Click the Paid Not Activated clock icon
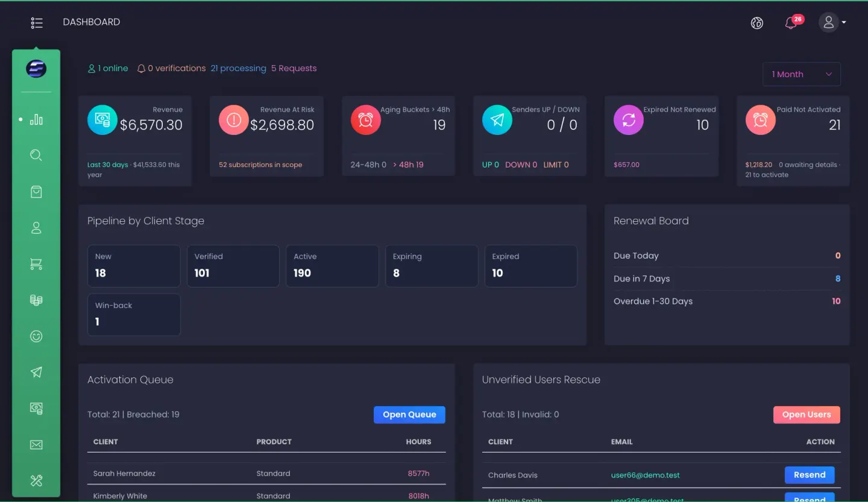Image resolution: width=868 pixels, height=502 pixels. coord(761,120)
